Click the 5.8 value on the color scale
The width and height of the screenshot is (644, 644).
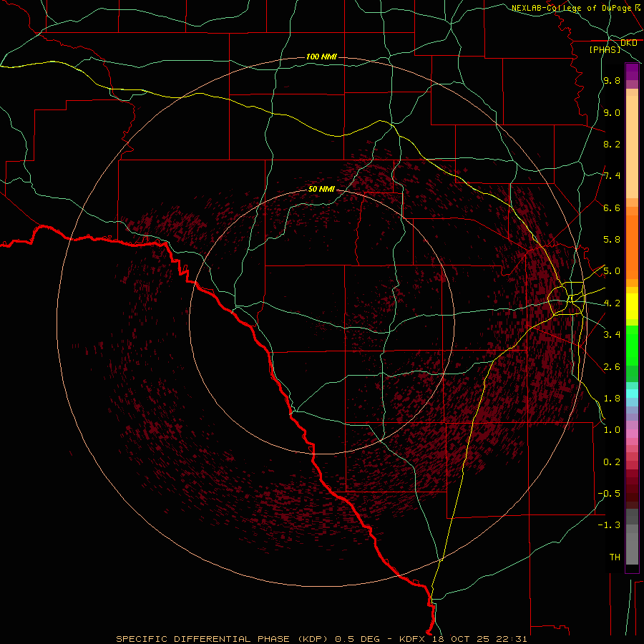coord(612,240)
